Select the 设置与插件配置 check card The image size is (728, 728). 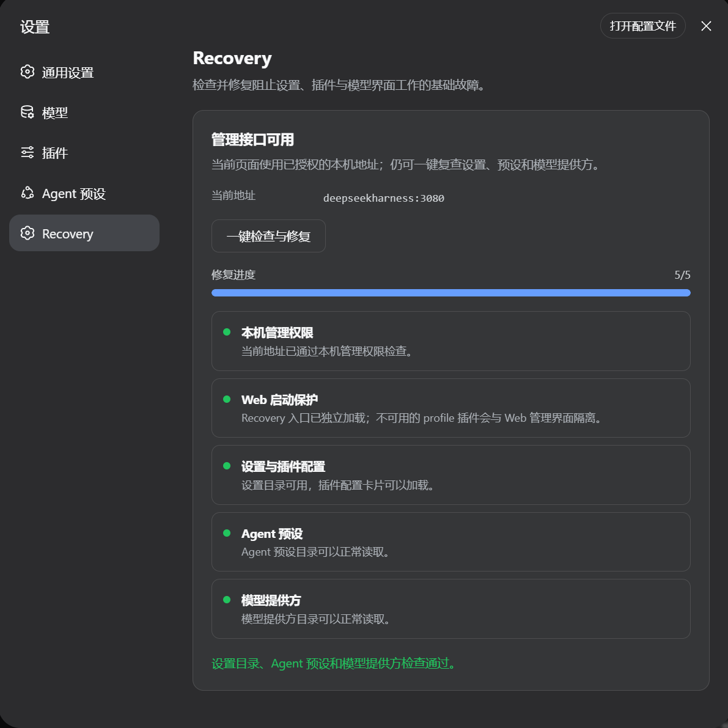click(451, 475)
